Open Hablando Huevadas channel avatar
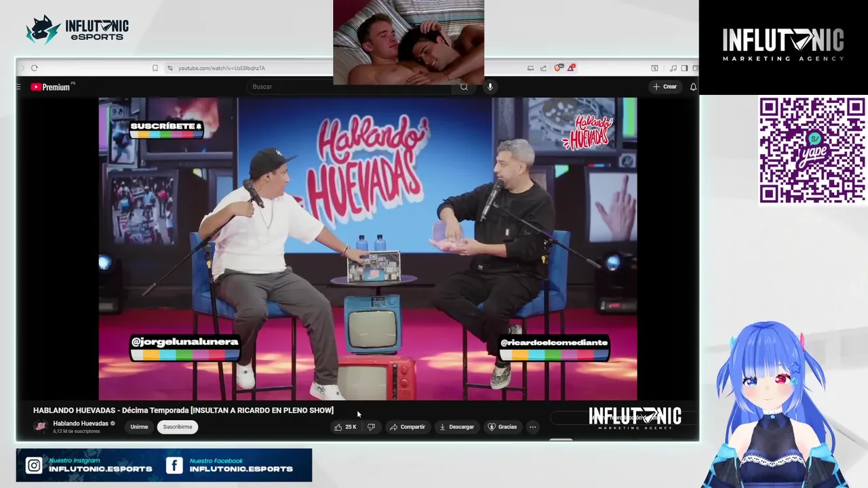Viewport: 868px width, 488px height. click(x=41, y=426)
